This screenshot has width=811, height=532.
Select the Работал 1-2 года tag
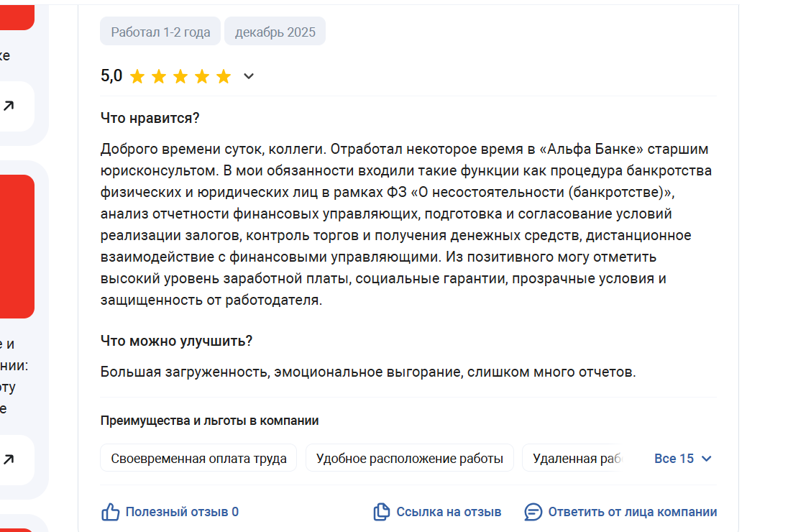(x=160, y=32)
